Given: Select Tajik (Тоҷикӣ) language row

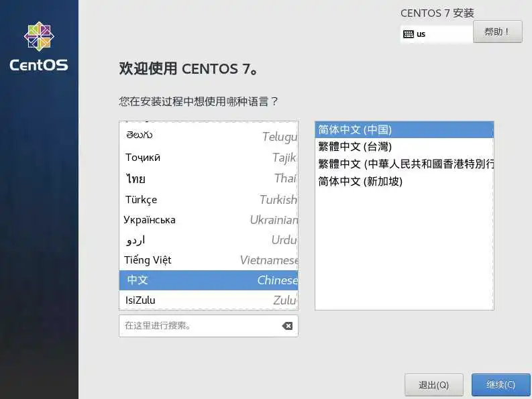Looking at the screenshot, I should (209, 157).
